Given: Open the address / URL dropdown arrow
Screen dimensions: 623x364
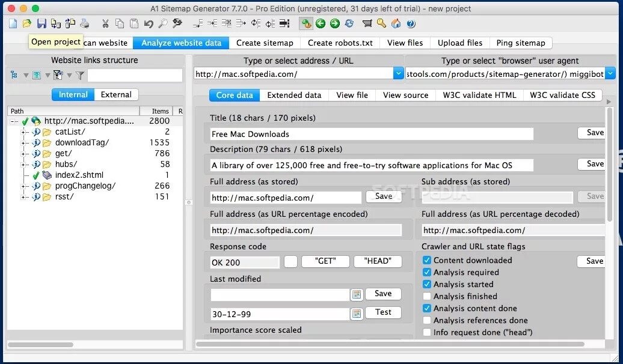Looking at the screenshot, I should [x=398, y=73].
